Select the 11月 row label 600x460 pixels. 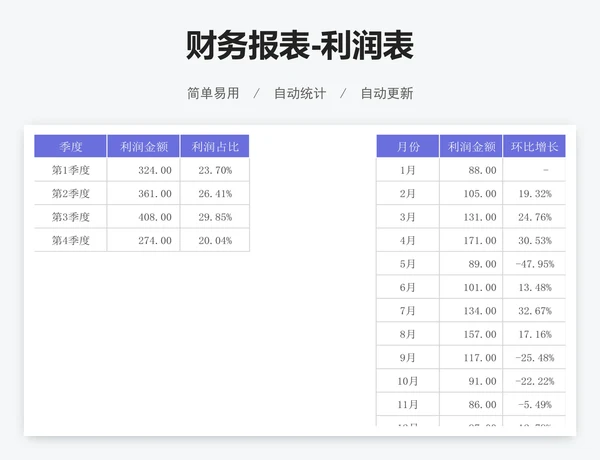click(x=408, y=405)
